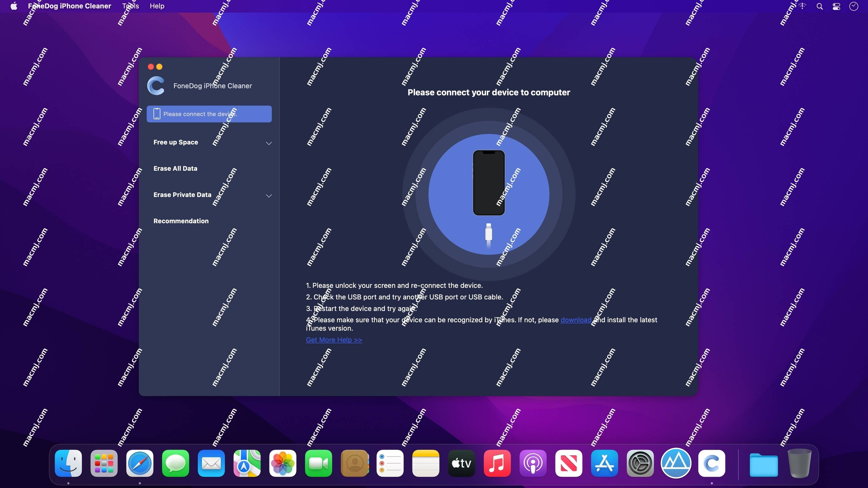868x488 pixels.
Task: Select Recommendation in sidebar
Action: (181, 221)
